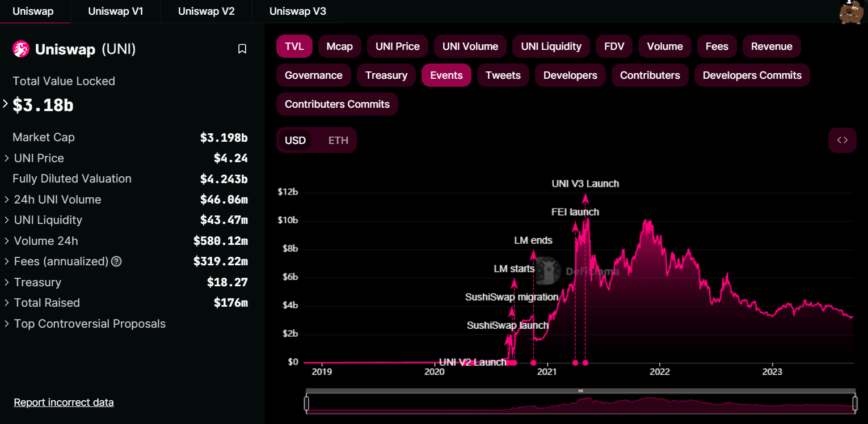Click the Report incorrect data link
Viewport: 868px width, 424px height.
tap(64, 402)
